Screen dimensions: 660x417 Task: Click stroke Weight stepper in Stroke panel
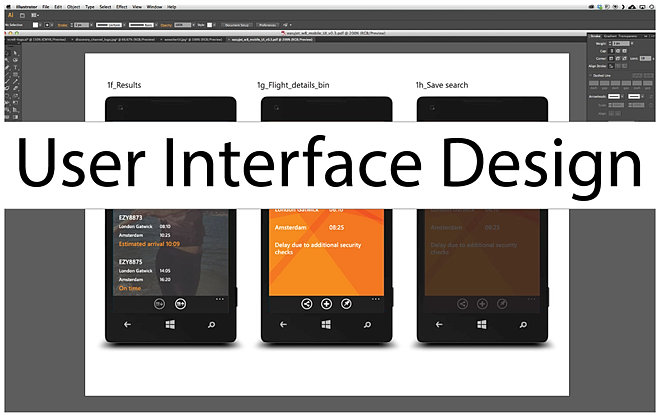click(x=610, y=43)
